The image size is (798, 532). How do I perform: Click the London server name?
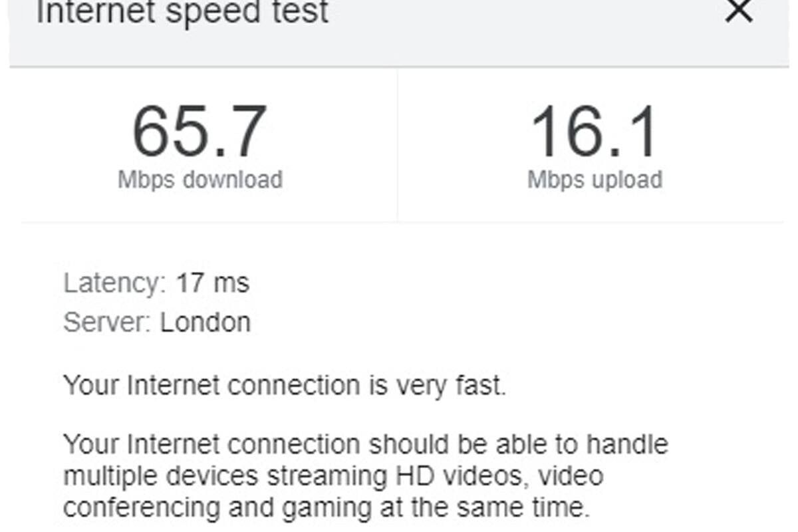[x=205, y=323]
